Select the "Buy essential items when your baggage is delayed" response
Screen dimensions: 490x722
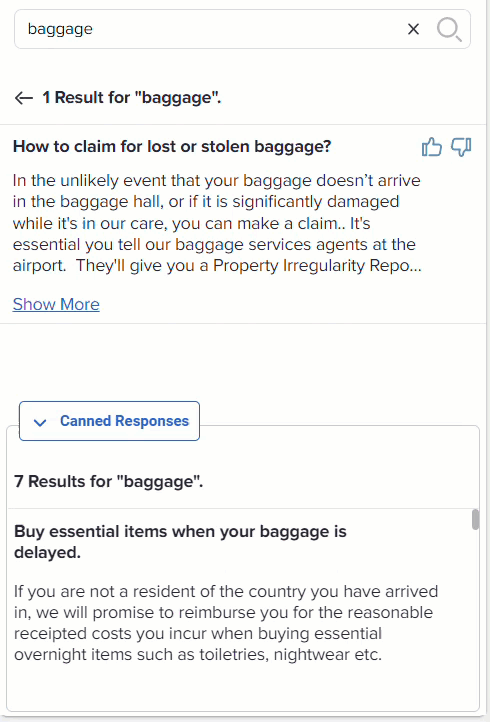(180, 542)
